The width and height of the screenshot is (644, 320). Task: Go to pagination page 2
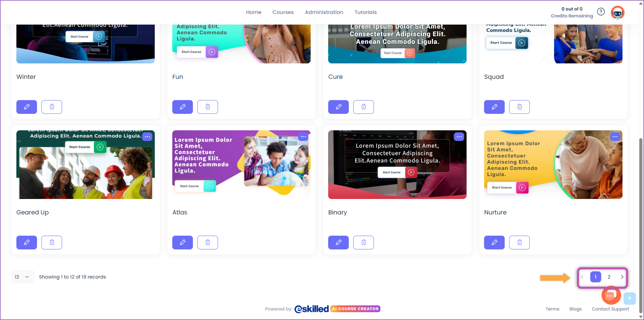point(609,277)
